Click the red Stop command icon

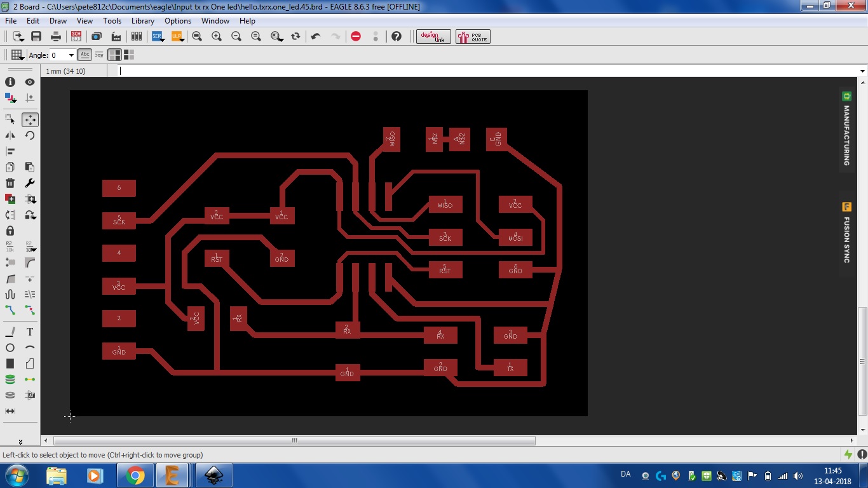pyautogui.click(x=356, y=36)
